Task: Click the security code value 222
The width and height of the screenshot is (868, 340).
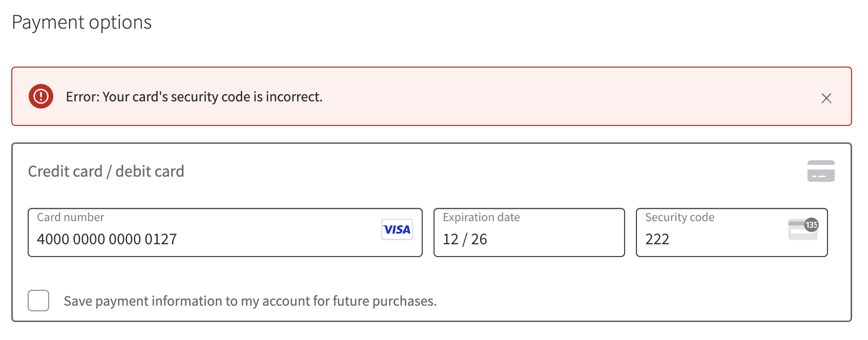Action: 657,239
